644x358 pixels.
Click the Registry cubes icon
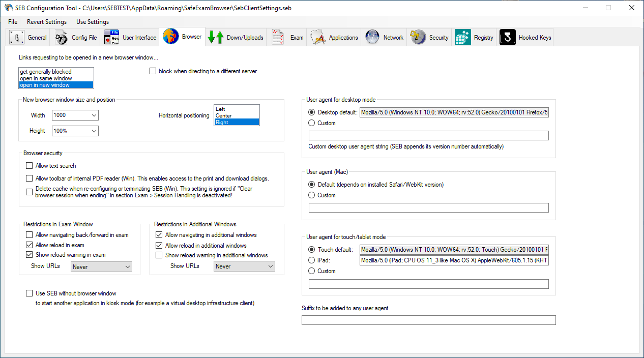[463, 37]
